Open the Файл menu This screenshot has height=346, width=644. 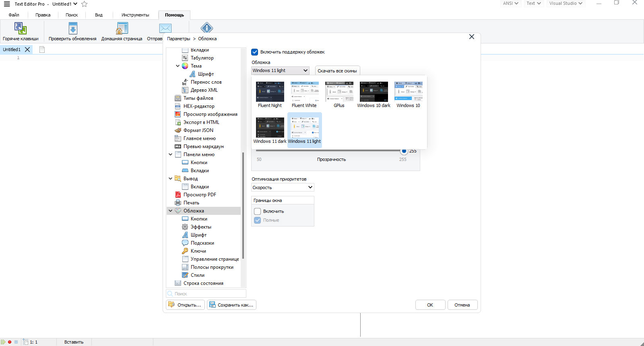pos(14,15)
